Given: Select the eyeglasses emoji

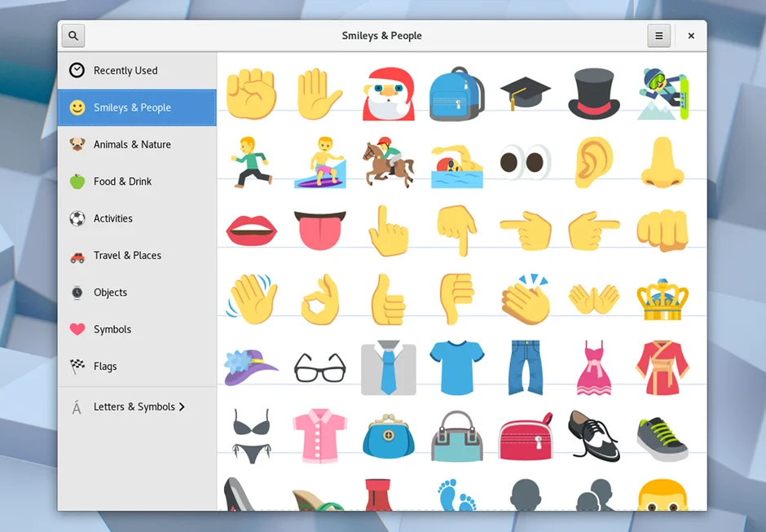Looking at the screenshot, I should pyautogui.click(x=319, y=367).
